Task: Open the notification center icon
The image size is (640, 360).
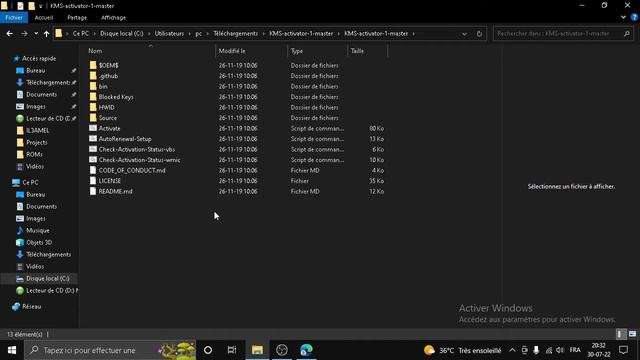Action: point(623,350)
